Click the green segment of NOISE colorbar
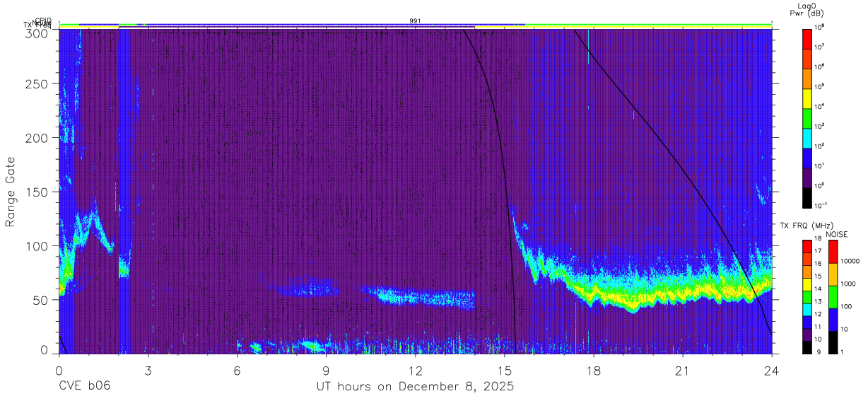The image size is (868, 401). [833, 297]
